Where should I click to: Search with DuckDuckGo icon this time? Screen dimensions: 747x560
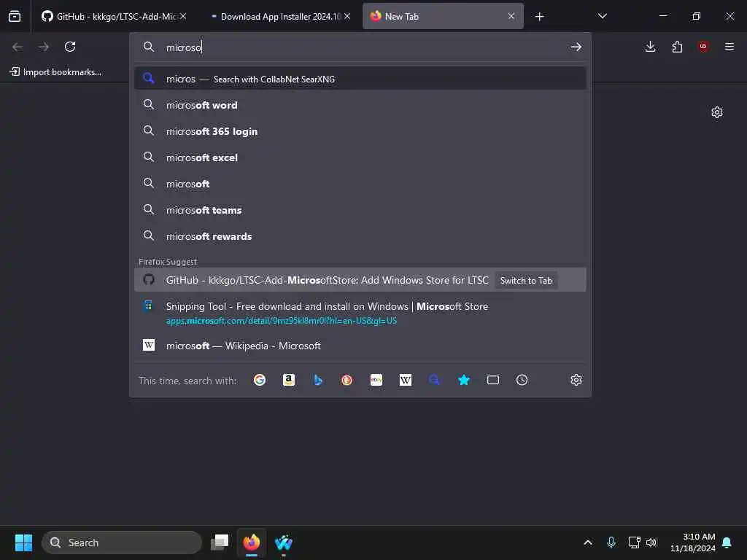347,380
